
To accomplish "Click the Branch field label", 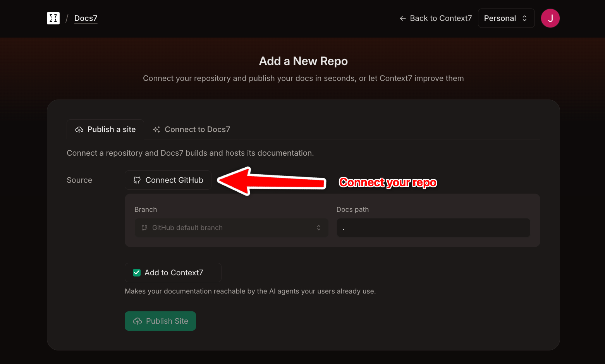I will (x=146, y=209).
